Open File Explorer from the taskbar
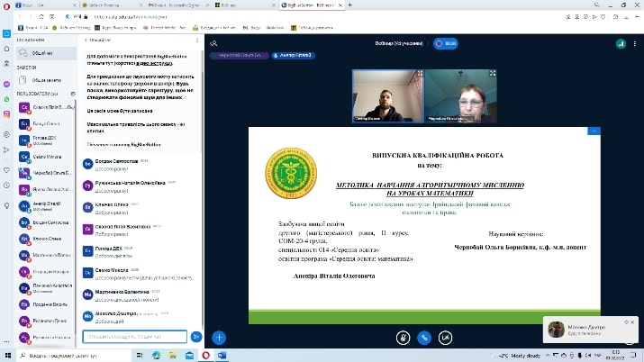The height and width of the screenshot is (362, 644). coord(173,356)
